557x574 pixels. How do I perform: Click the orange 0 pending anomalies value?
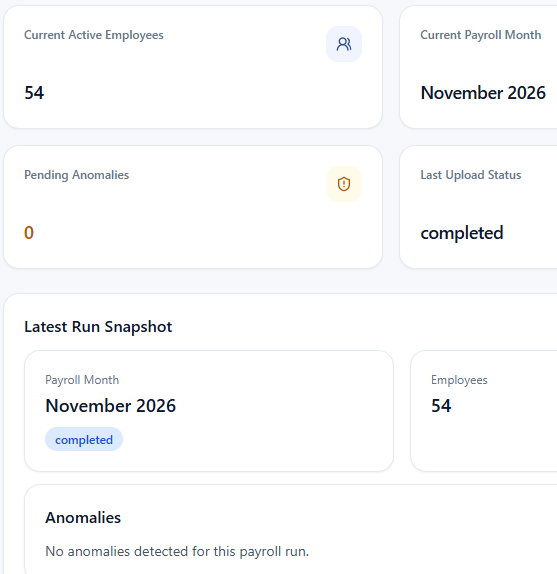pos(29,233)
